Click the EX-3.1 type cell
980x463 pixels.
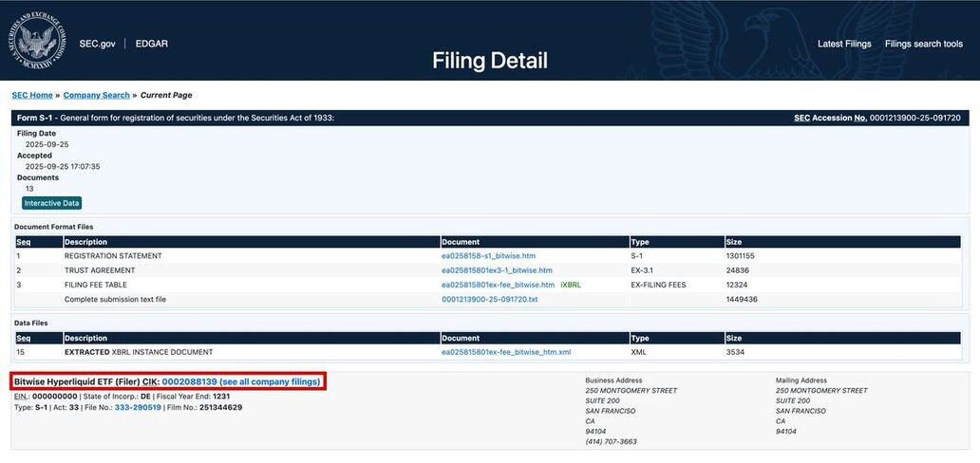point(641,270)
